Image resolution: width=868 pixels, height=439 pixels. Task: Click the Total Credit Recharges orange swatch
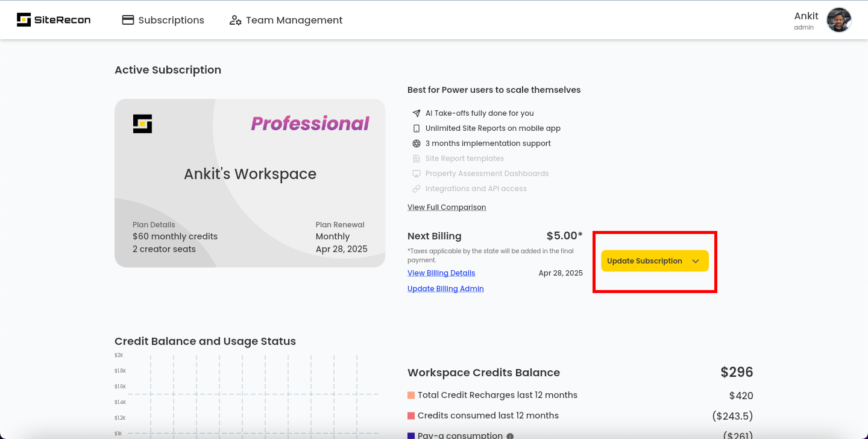(411, 396)
